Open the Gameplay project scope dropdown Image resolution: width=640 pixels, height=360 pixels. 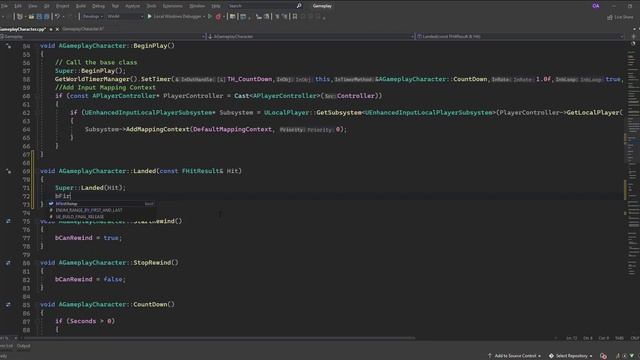pyautogui.click(x=102, y=36)
